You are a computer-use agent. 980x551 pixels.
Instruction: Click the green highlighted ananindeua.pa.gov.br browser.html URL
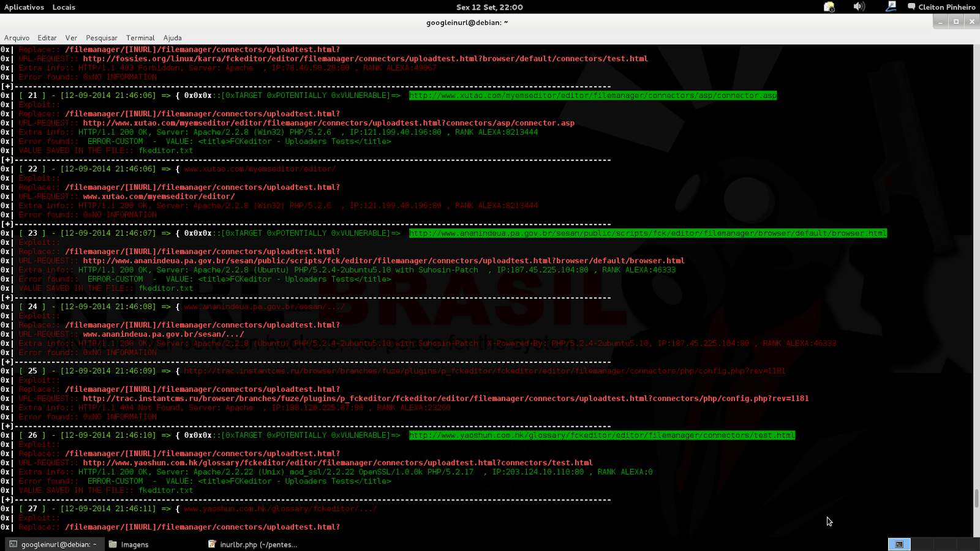648,233
